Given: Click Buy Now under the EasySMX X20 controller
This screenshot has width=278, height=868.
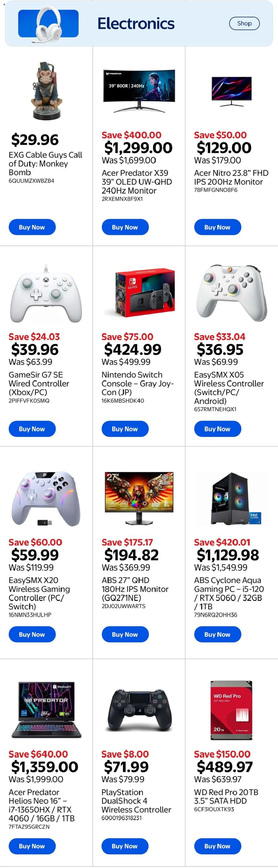Looking at the screenshot, I should click(x=32, y=634).
